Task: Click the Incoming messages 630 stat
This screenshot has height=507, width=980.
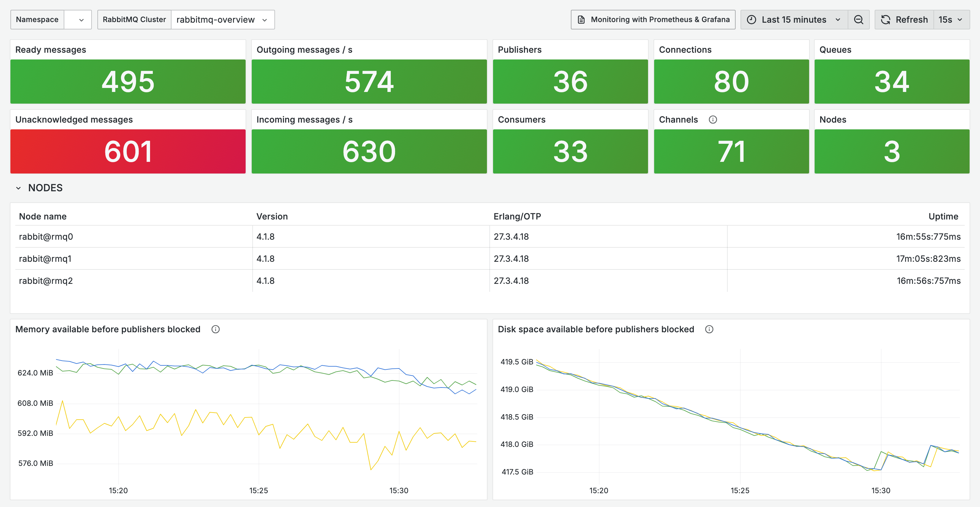Action: pos(369,151)
